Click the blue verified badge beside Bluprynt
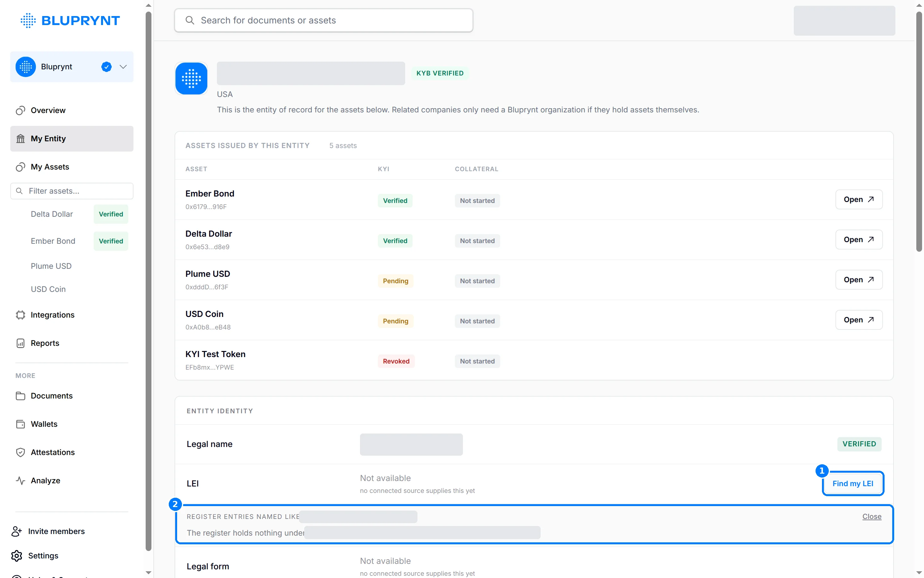The height and width of the screenshot is (578, 924). pos(106,67)
